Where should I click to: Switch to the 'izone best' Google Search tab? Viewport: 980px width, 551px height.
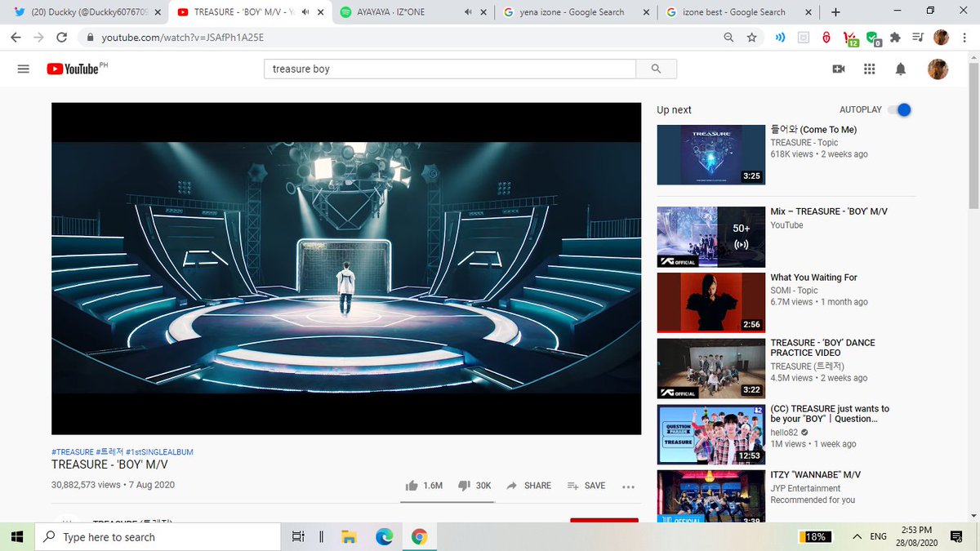pyautogui.click(x=739, y=12)
